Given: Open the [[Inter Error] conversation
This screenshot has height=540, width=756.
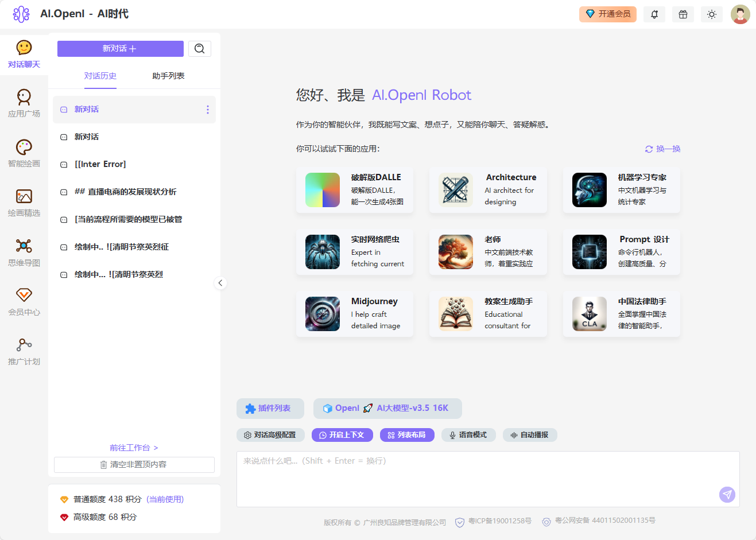Looking at the screenshot, I should [x=134, y=164].
